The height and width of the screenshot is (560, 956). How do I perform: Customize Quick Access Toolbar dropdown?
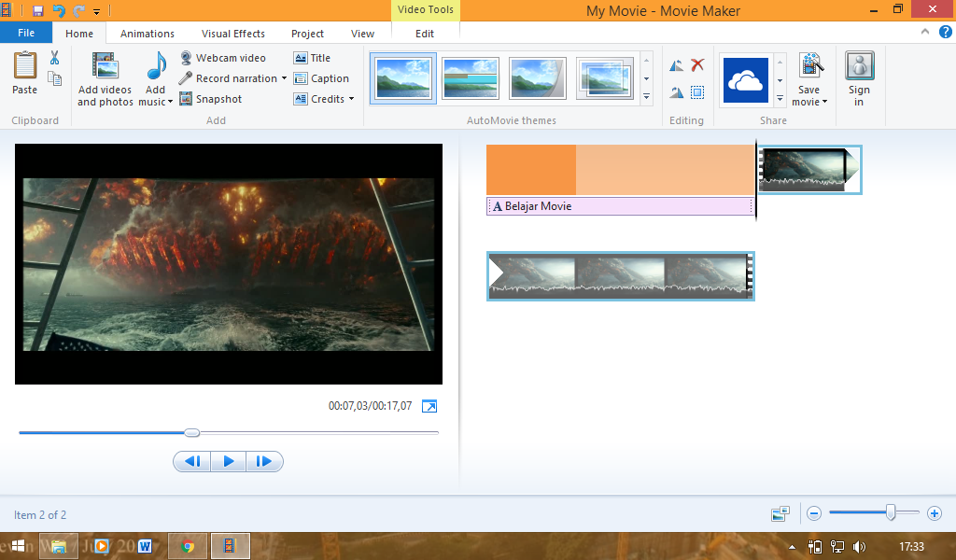(96, 11)
